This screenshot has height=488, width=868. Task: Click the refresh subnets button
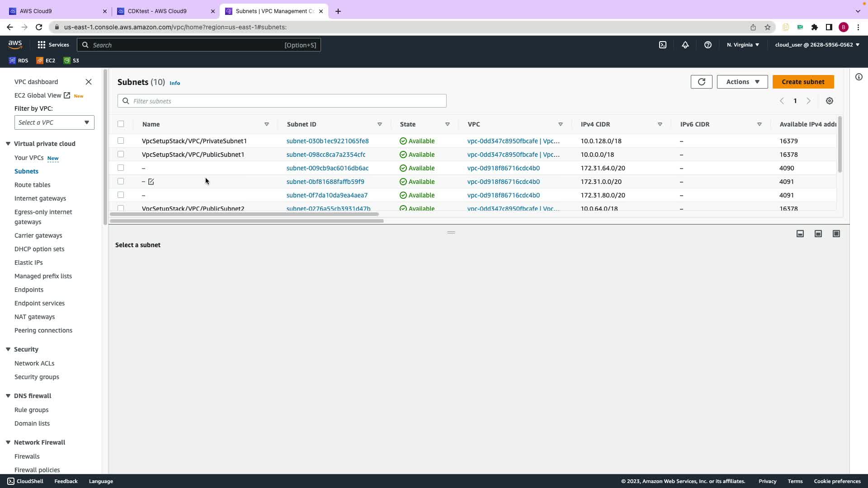pos(701,82)
